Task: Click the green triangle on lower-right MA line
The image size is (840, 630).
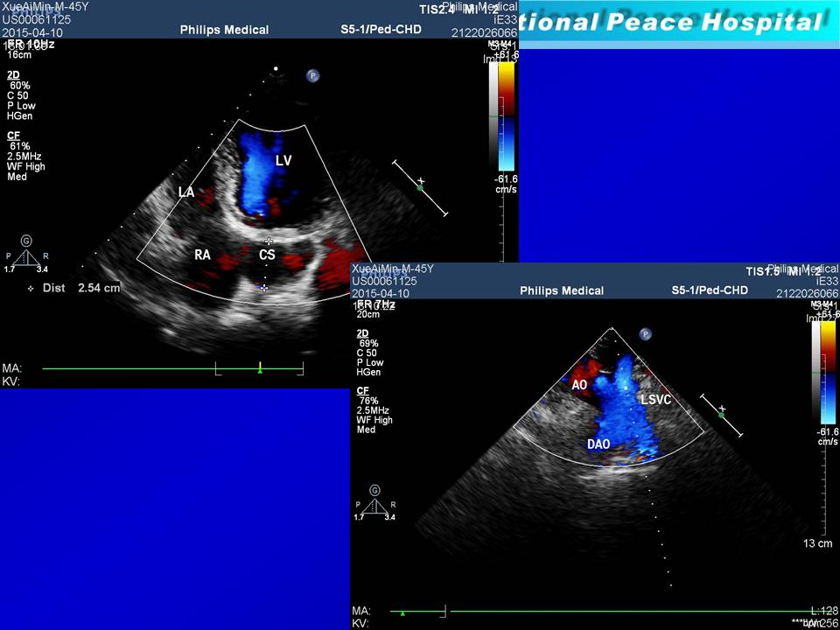Action: (402, 612)
